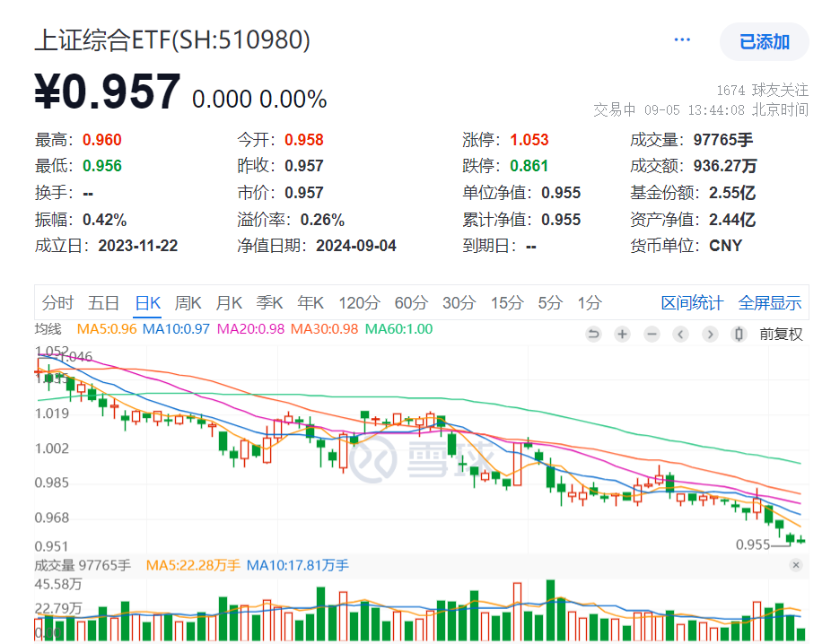
Task: Click the volume MA10:17.81万手 label
Action: click(x=297, y=566)
